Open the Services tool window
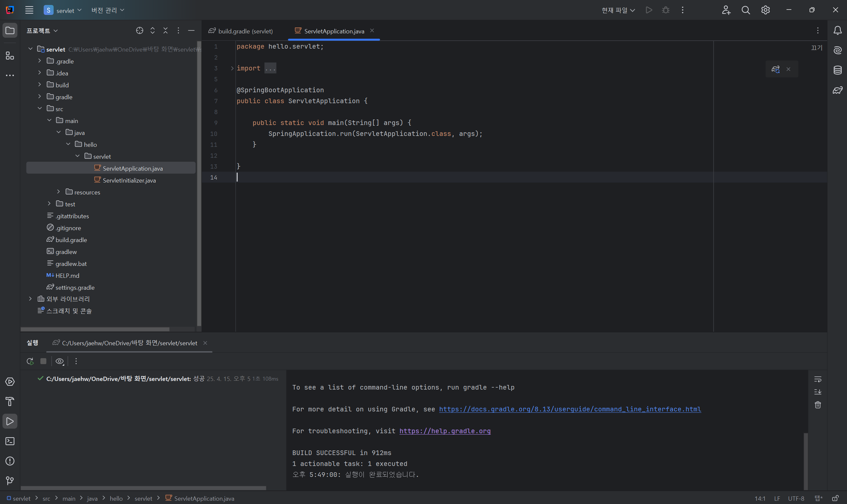Image resolution: width=847 pixels, height=504 pixels. (x=10, y=382)
